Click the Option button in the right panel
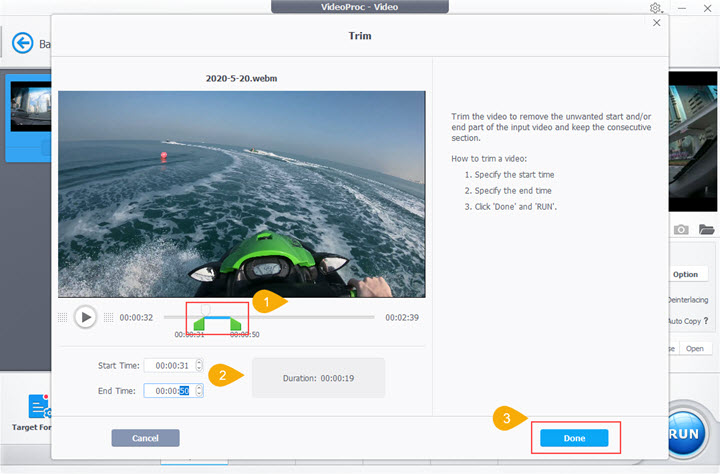This screenshot has height=474, width=720. click(685, 274)
